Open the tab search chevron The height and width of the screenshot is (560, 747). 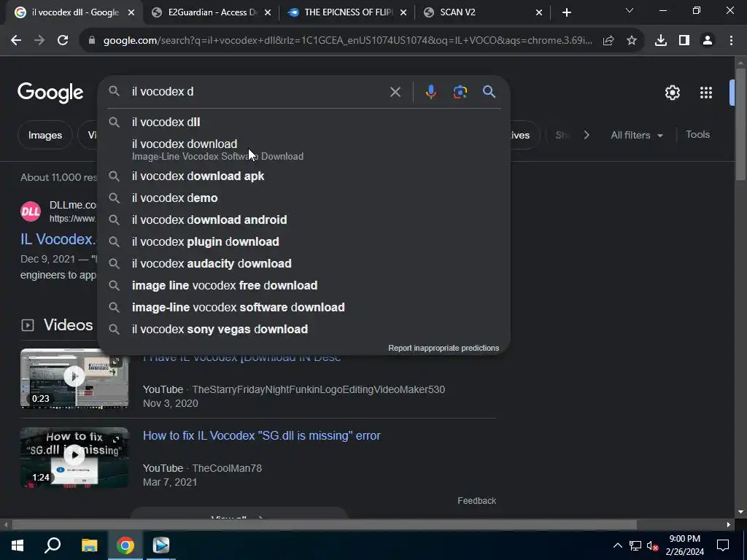630,10
